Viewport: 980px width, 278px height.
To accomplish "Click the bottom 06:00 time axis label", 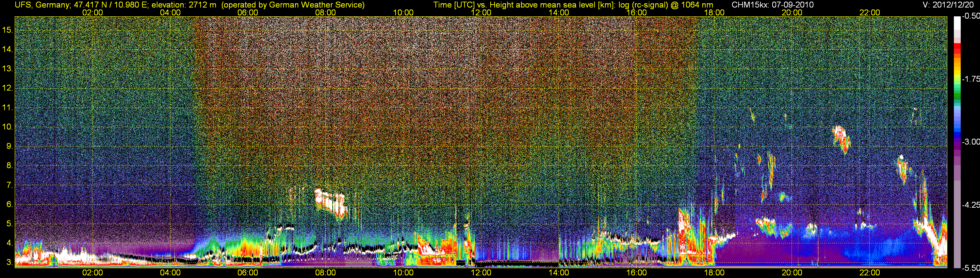I will coord(248,273).
